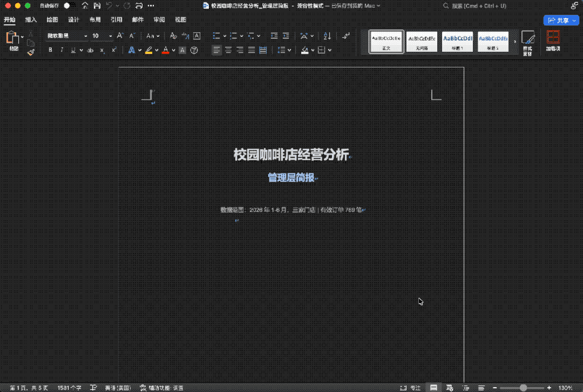Click the Sort A-Z icon
The width and height of the screenshot is (583, 392).
(x=327, y=36)
